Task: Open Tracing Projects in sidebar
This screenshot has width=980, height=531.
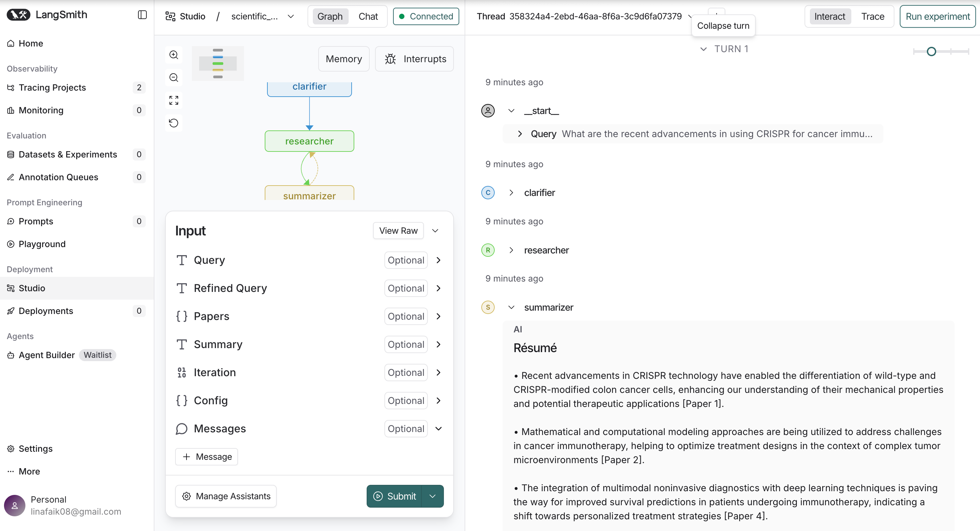Action: point(52,88)
